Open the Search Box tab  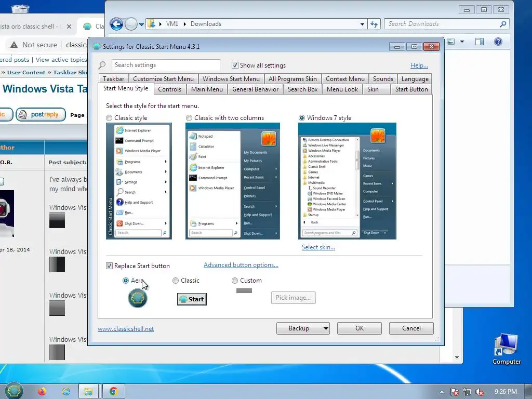click(303, 89)
